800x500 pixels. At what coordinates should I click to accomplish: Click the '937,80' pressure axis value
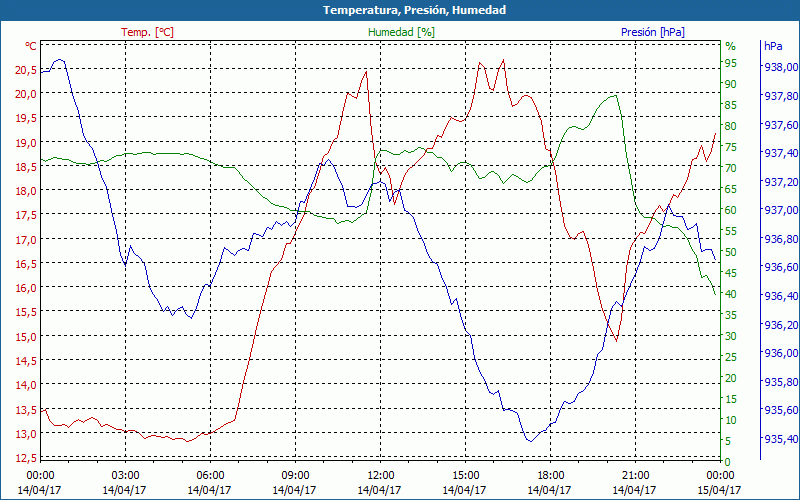click(781, 96)
